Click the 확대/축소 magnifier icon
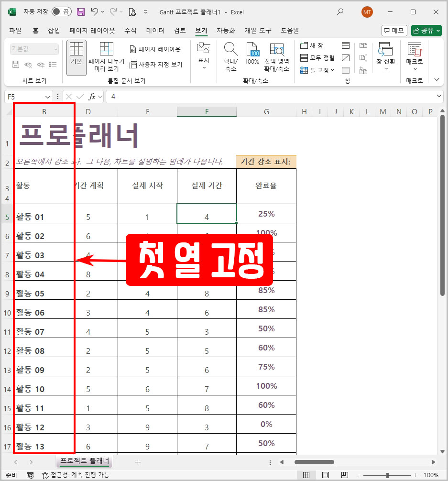Image resolution: width=448 pixels, height=481 pixels. [230, 53]
